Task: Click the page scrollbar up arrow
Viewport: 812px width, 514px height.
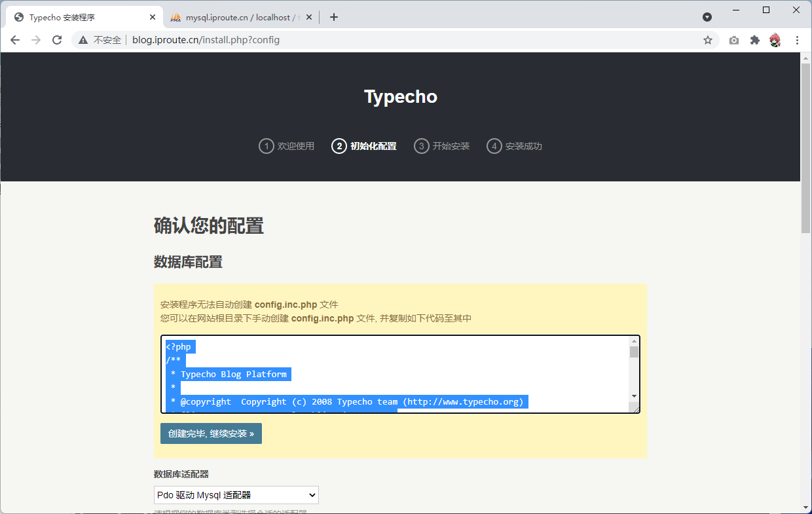Action: click(x=806, y=58)
